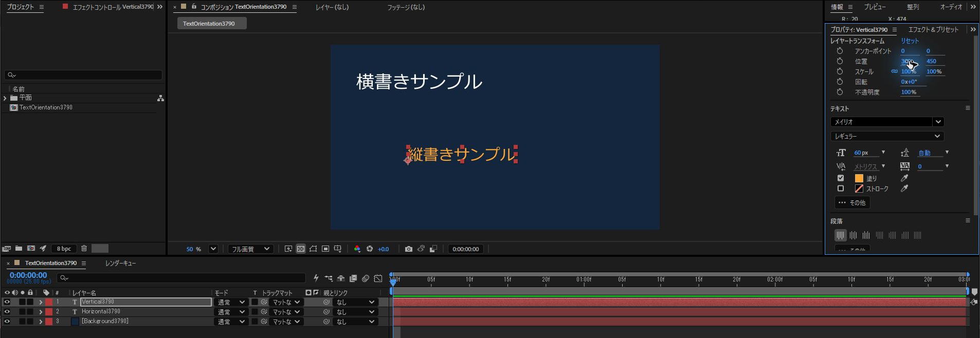Create a new folder in Project panel

(x=19, y=249)
